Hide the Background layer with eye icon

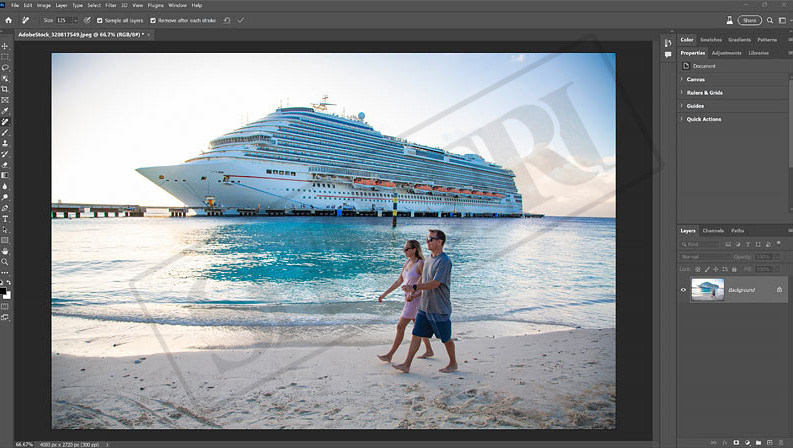coord(684,290)
